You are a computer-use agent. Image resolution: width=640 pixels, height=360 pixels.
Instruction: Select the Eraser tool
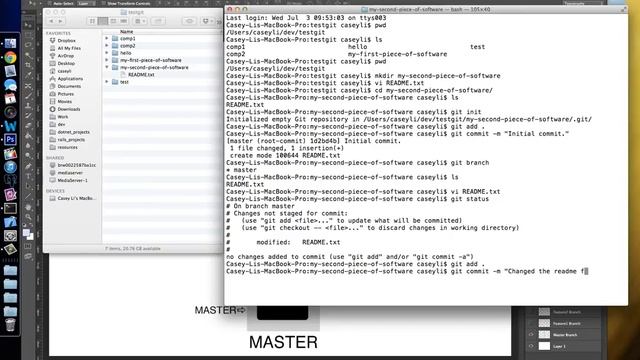29,126
